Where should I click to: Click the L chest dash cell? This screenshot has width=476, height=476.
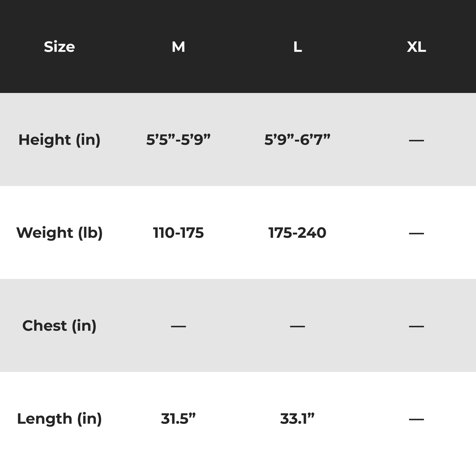[297, 326]
